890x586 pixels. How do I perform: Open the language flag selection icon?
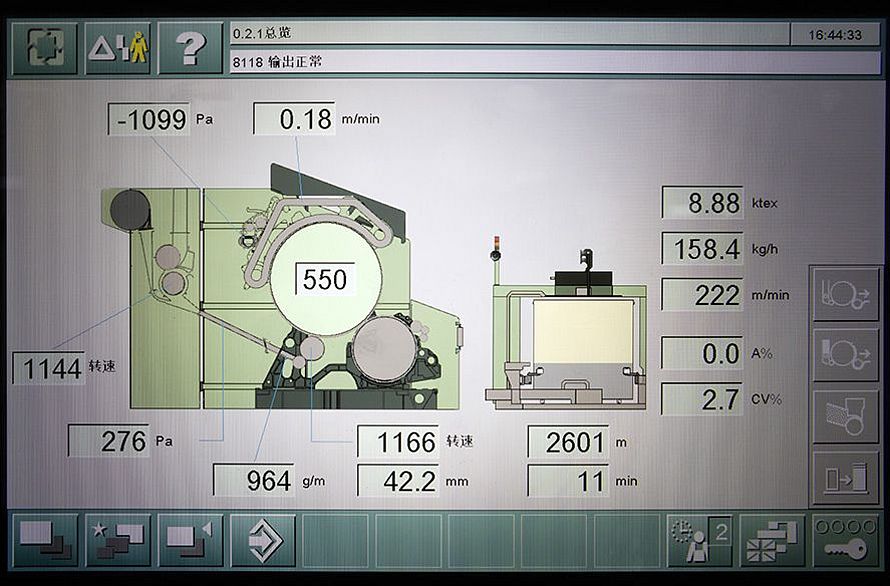click(x=772, y=540)
